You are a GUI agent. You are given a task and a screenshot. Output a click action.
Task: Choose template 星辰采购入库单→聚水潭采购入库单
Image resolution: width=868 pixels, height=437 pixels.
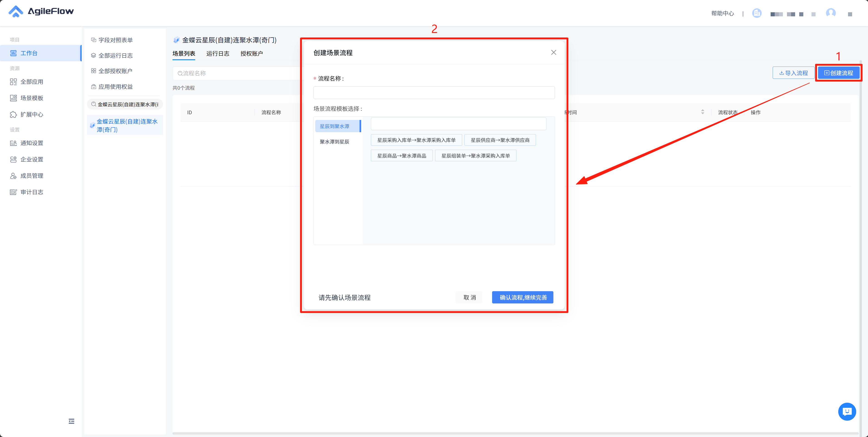coord(416,140)
